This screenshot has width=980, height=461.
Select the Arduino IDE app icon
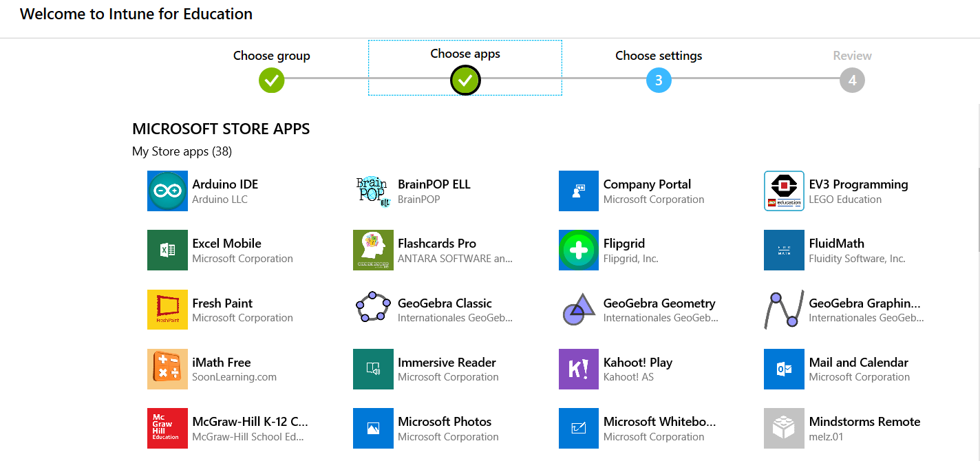pyautogui.click(x=167, y=191)
